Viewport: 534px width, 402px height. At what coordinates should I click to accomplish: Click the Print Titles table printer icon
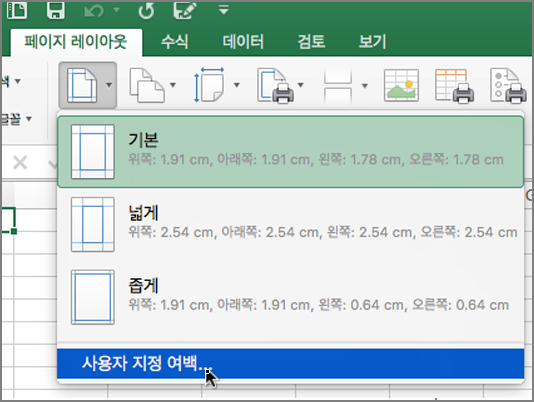[454, 85]
